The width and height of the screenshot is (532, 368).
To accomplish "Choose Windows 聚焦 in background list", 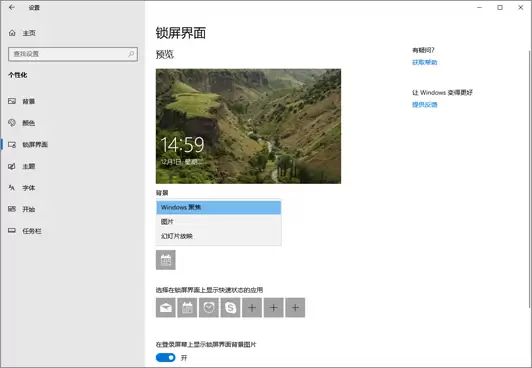I will coord(218,207).
